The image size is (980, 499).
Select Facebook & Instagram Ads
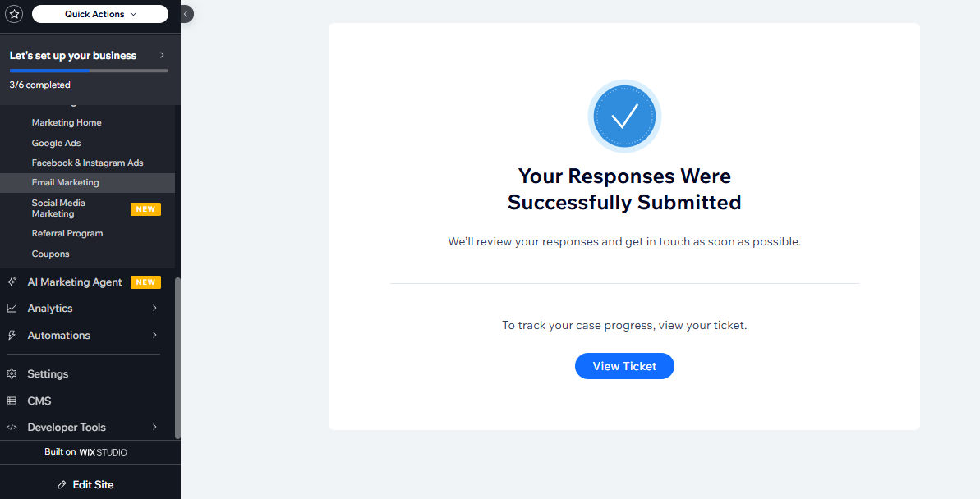click(87, 163)
